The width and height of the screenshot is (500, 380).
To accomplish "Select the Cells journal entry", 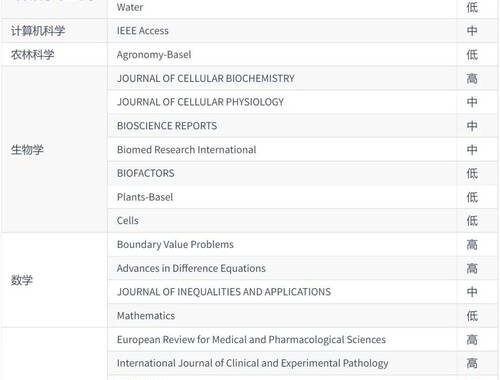I will point(128,221).
